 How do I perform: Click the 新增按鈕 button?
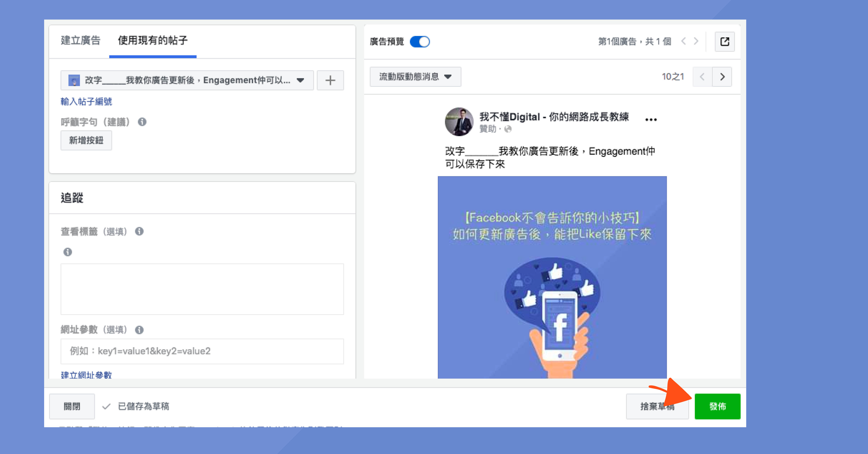[86, 140]
